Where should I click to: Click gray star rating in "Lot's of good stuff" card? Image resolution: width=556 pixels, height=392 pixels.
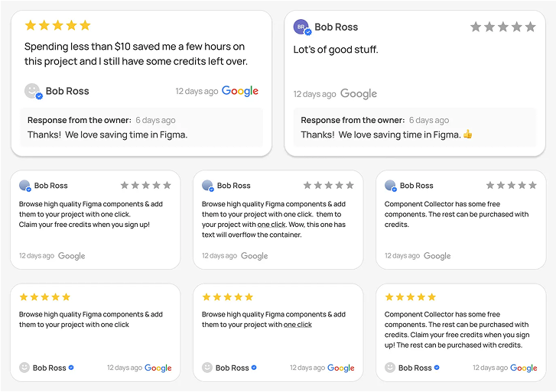[x=502, y=27]
